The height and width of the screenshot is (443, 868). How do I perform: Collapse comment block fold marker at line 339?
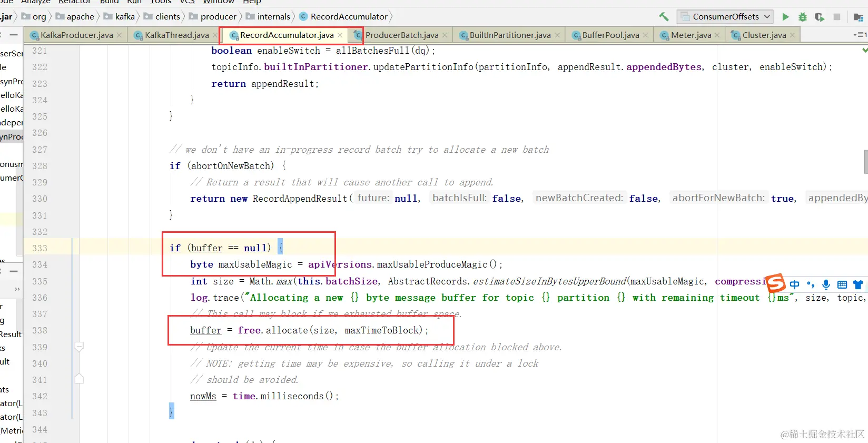[79, 347]
